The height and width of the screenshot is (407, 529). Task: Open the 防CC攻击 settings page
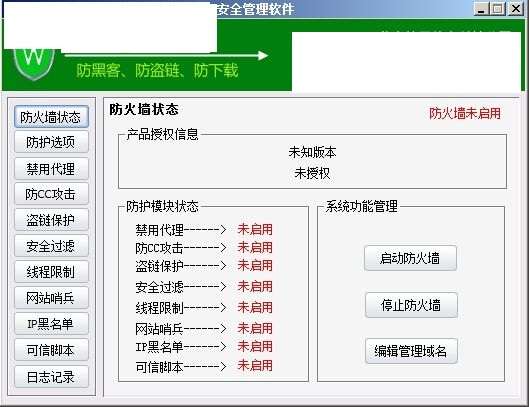pos(51,194)
